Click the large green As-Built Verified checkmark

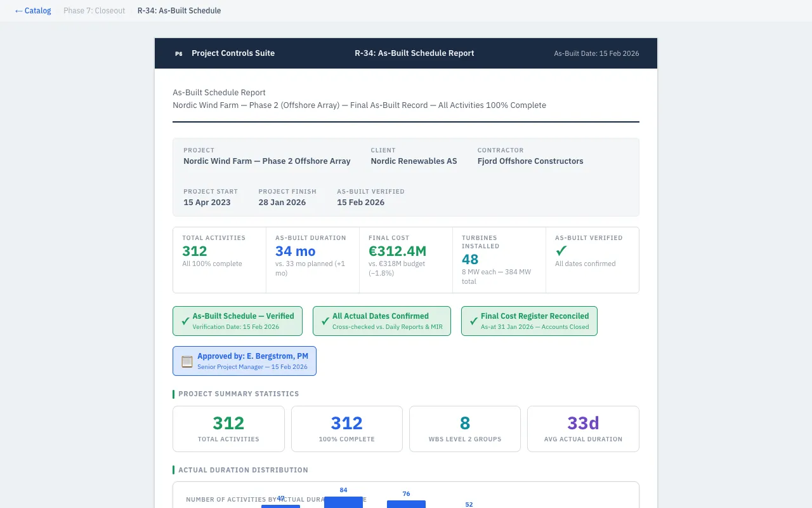(561, 251)
